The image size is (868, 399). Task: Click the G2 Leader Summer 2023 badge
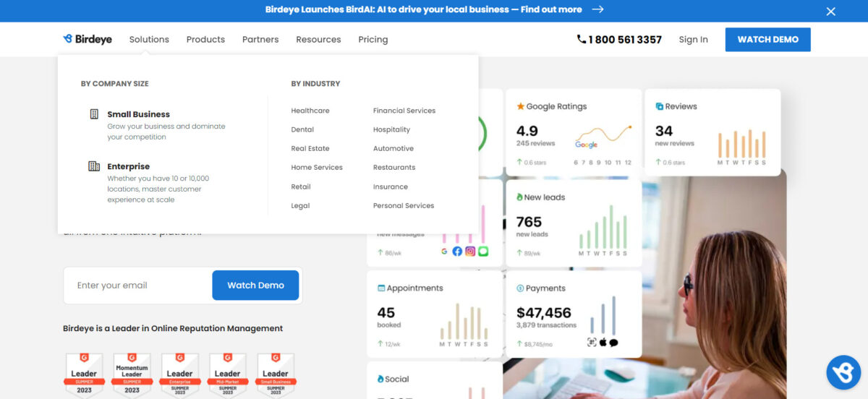pyautogui.click(x=84, y=374)
